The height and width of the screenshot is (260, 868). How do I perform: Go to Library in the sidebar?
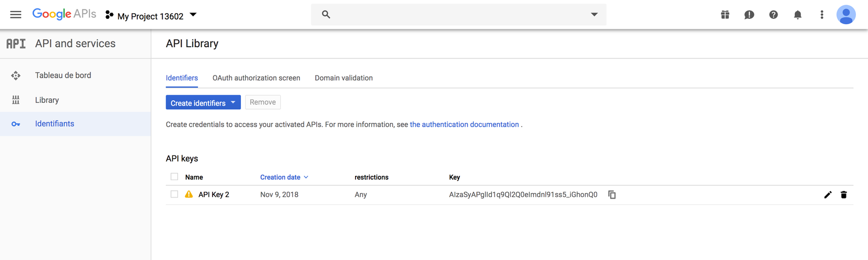point(47,100)
